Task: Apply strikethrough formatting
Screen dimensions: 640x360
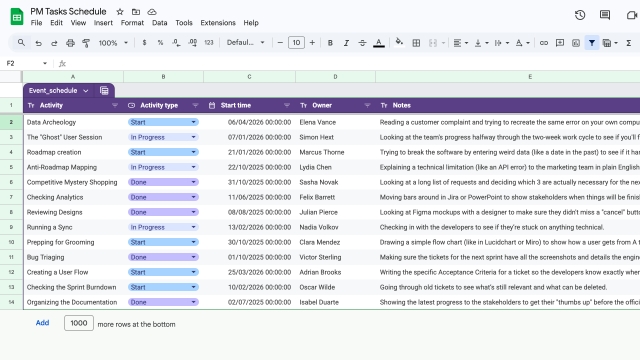Action: pyautogui.click(x=362, y=43)
